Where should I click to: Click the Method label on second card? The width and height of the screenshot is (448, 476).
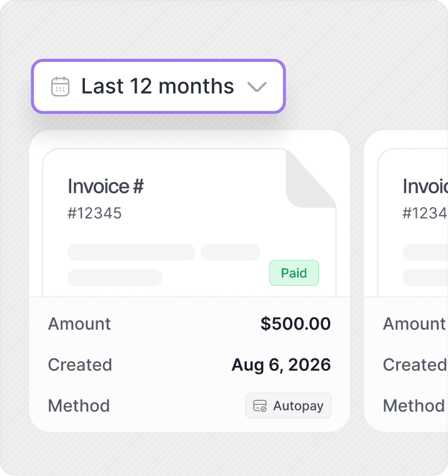(x=414, y=405)
